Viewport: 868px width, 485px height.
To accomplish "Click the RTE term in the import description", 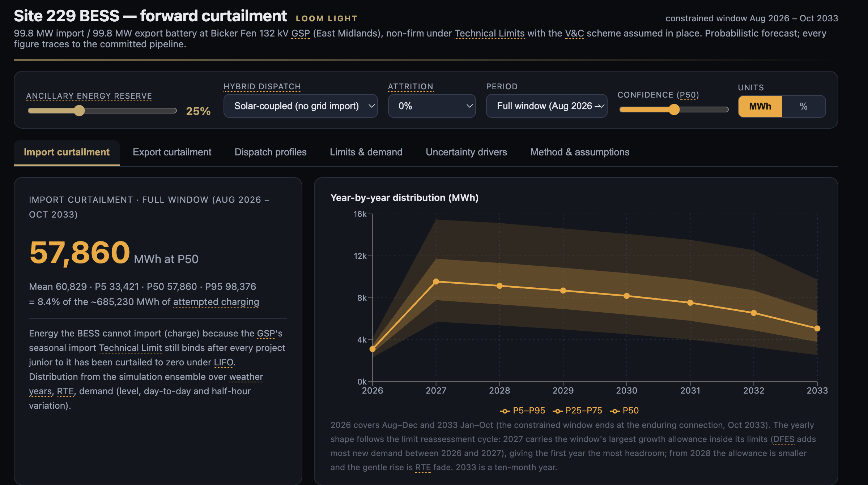I will point(65,391).
